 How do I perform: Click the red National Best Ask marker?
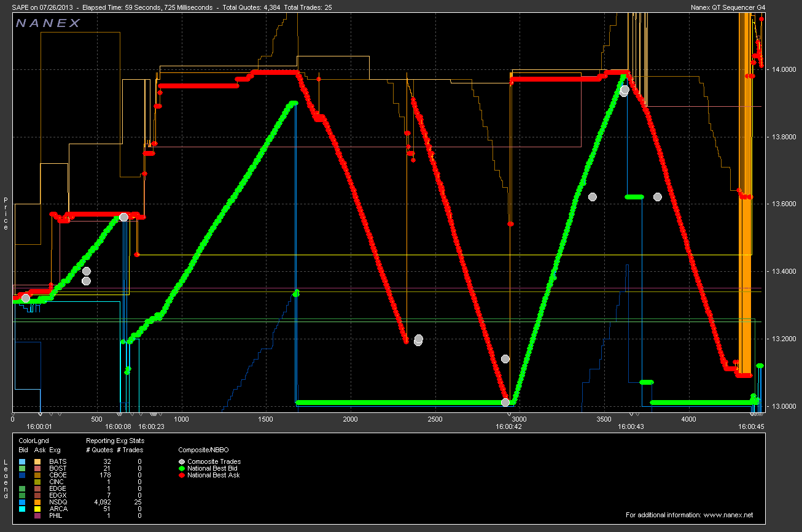tap(182, 475)
